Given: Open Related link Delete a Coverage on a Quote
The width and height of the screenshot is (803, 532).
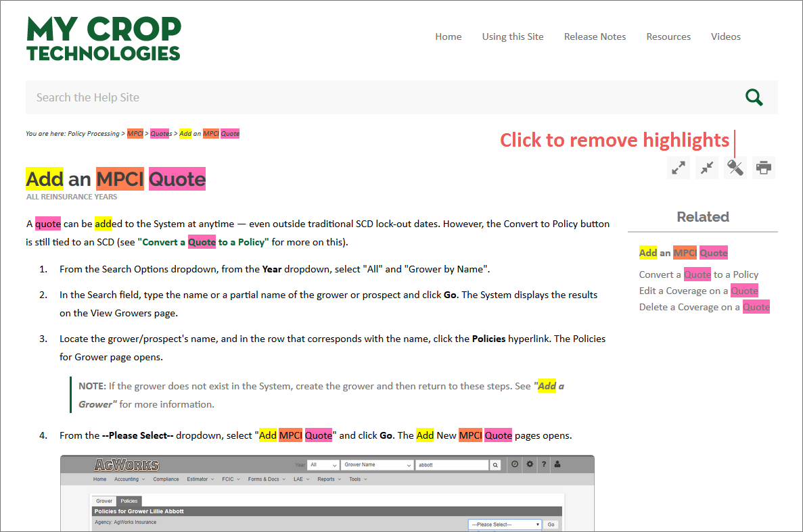Looking at the screenshot, I should click(704, 308).
